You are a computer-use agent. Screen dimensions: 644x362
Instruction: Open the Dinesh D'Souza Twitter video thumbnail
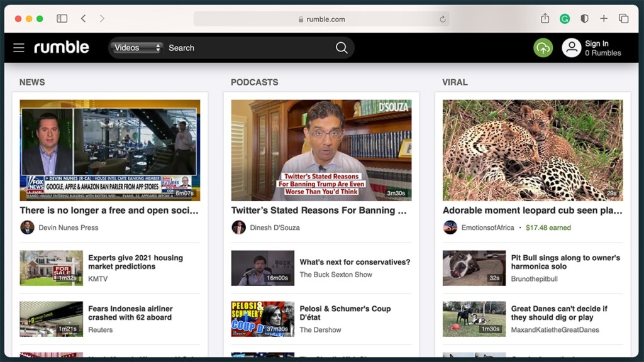click(321, 150)
